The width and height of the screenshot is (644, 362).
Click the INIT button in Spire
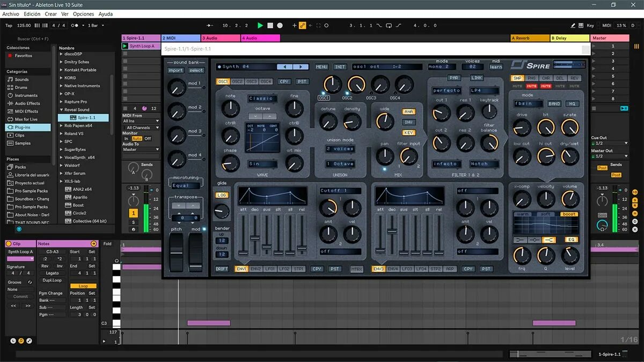tap(340, 67)
